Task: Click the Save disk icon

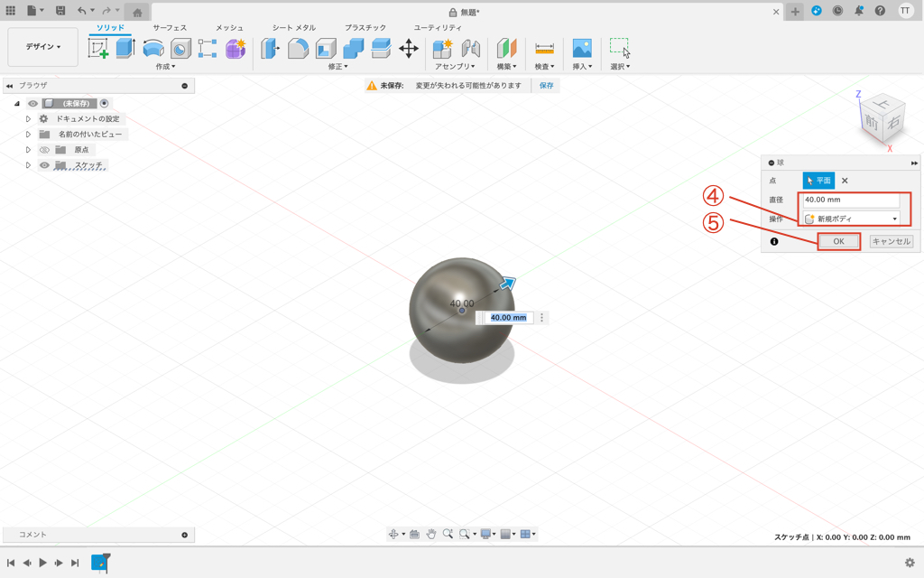Action: pyautogui.click(x=60, y=11)
